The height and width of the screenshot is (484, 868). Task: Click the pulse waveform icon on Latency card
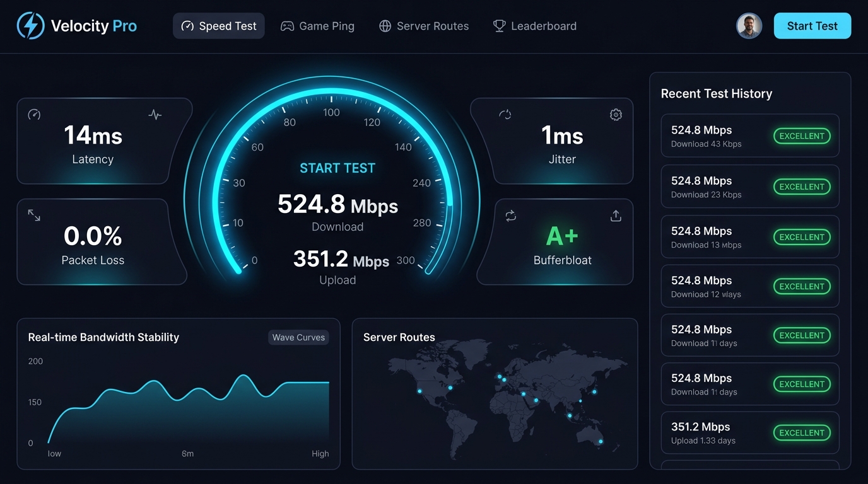[x=155, y=115]
